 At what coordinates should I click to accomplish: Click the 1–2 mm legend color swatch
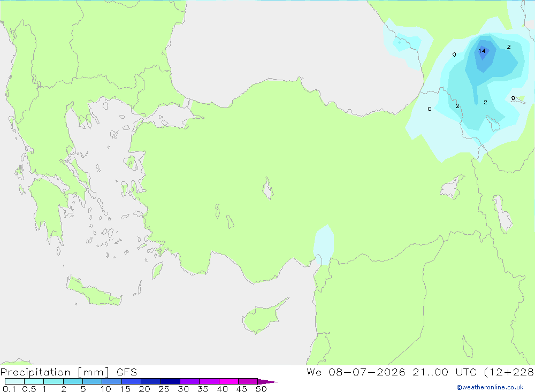pyautogui.click(x=53, y=381)
